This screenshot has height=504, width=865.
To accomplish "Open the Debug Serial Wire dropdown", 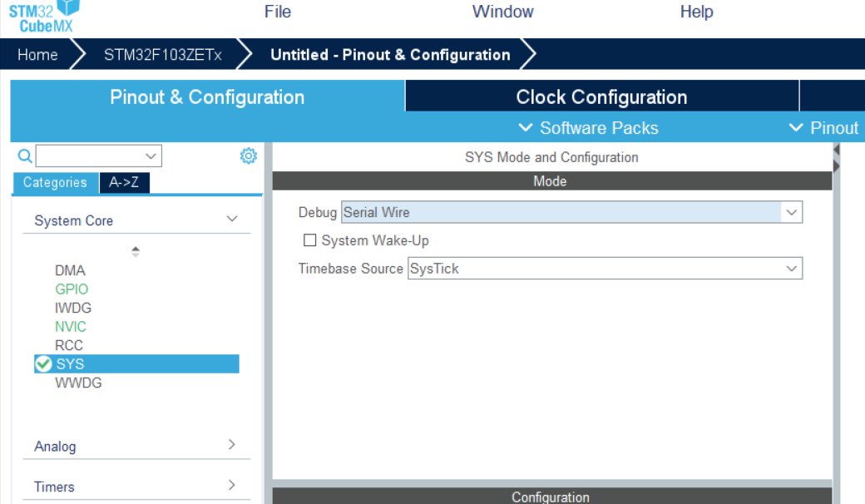I will coord(571,212).
